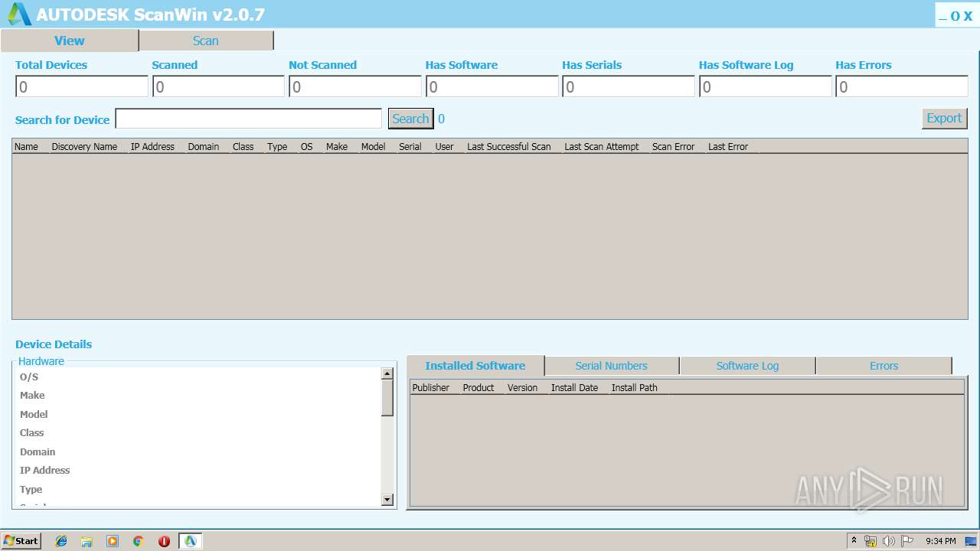The image size is (980, 551).
Task: Click the network tray icon
Action: pyautogui.click(x=871, y=541)
